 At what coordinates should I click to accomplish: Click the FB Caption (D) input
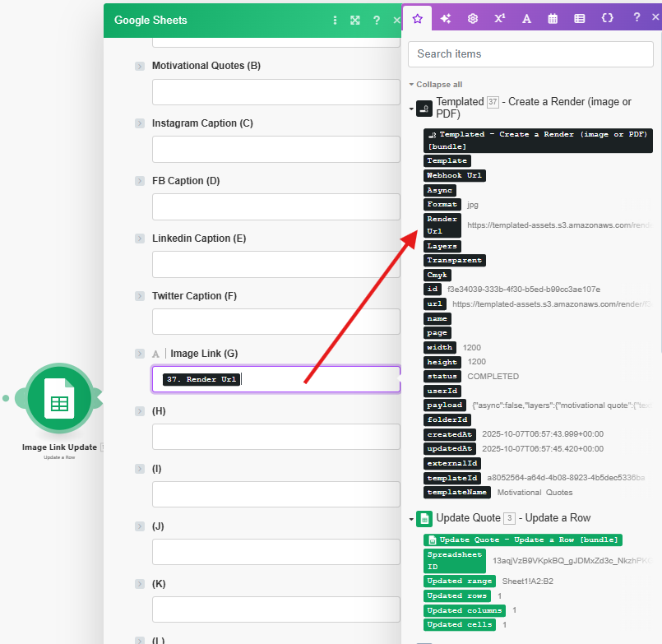coord(276,206)
